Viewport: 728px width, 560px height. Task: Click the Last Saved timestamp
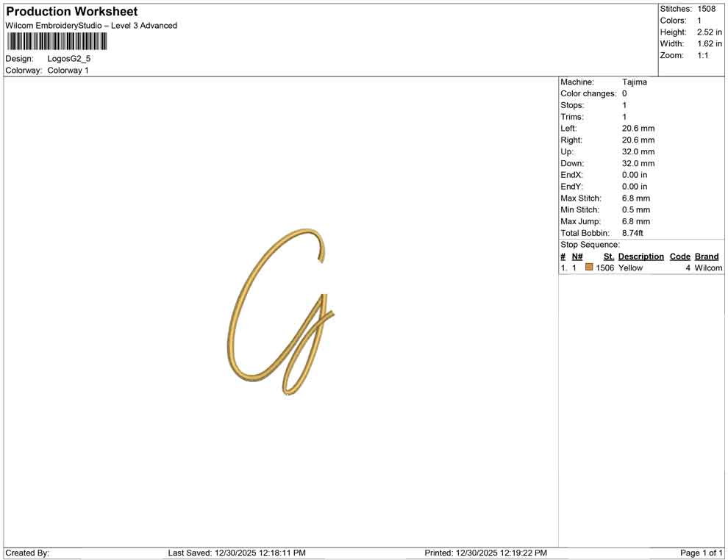238,553
